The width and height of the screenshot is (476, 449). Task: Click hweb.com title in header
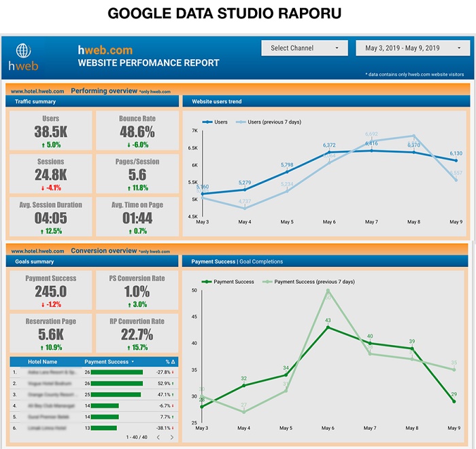coord(105,50)
